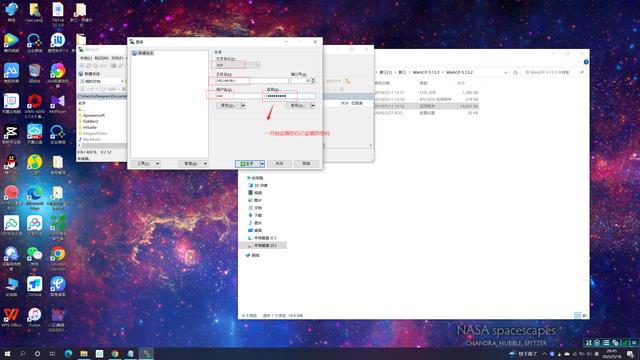Screen dimensions: 640x360
Task: Open WeChat from the desktop icons
Action: (x=35, y=255)
